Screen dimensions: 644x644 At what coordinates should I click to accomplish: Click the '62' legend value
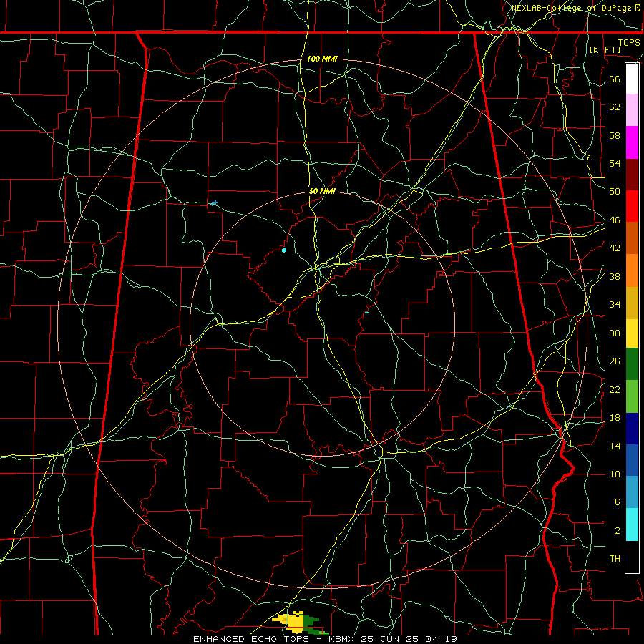click(615, 107)
